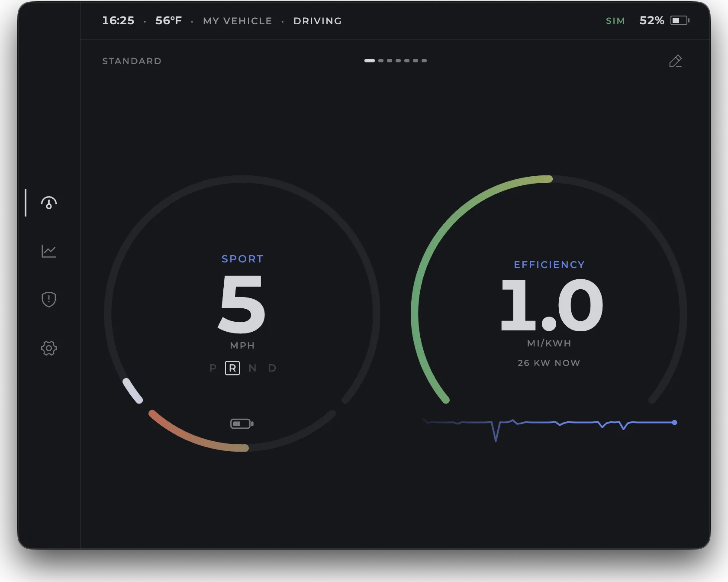Click the battery icon inside speed gauge
The height and width of the screenshot is (582, 728).
pos(242,424)
